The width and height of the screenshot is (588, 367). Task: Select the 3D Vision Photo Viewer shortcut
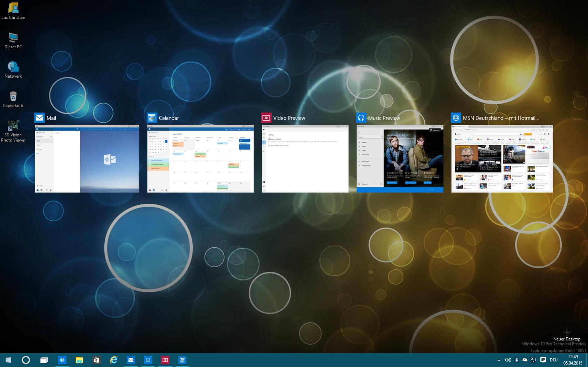(x=13, y=131)
